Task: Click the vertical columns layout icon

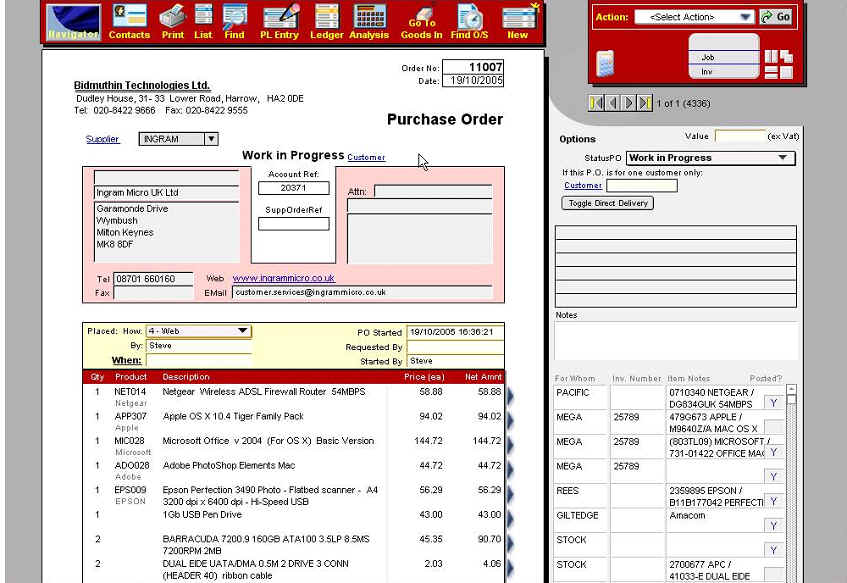Action: pyautogui.click(x=771, y=56)
